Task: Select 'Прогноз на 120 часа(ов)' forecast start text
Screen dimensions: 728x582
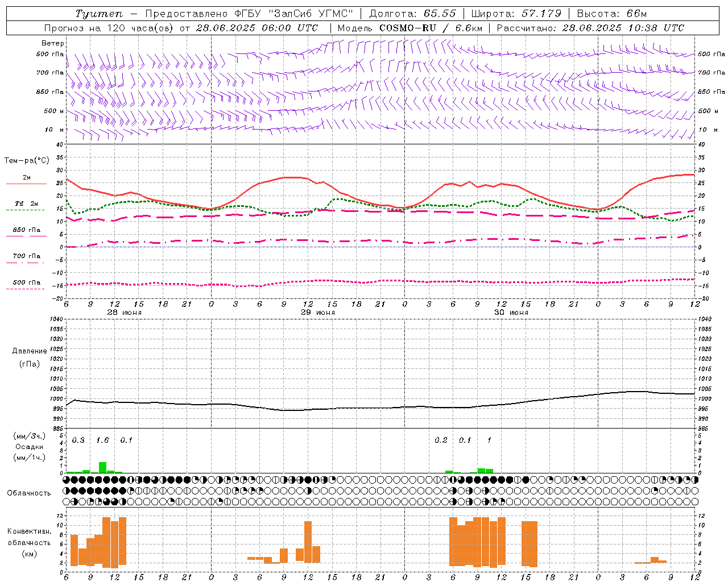Action: [x=109, y=28]
